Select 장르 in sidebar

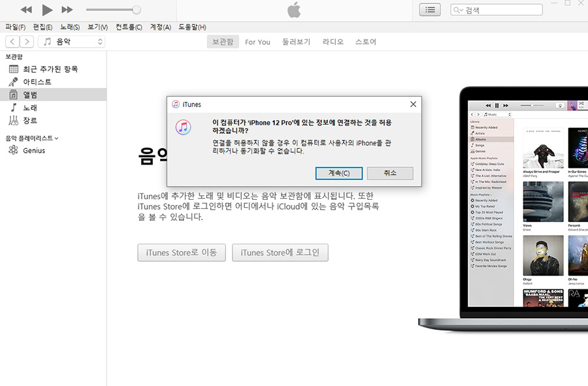coord(54,120)
